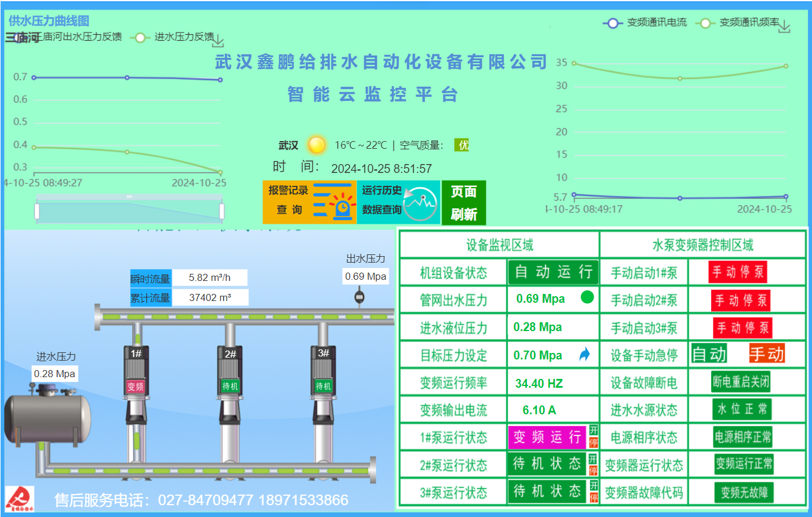This screenshot has width=812, height=517.
Task: Click 2#泵 待机状态 button
Action: pyautogui.click(x=548, y=464)
